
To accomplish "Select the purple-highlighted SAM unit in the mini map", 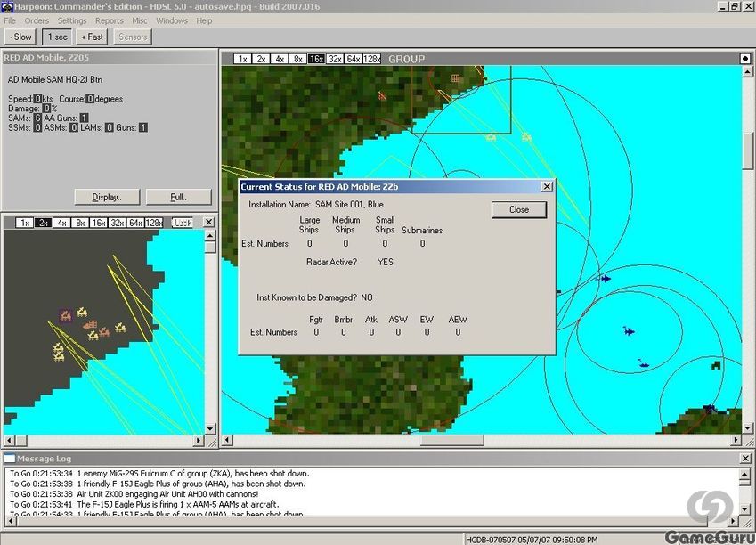I will click(x=66, y=316).
